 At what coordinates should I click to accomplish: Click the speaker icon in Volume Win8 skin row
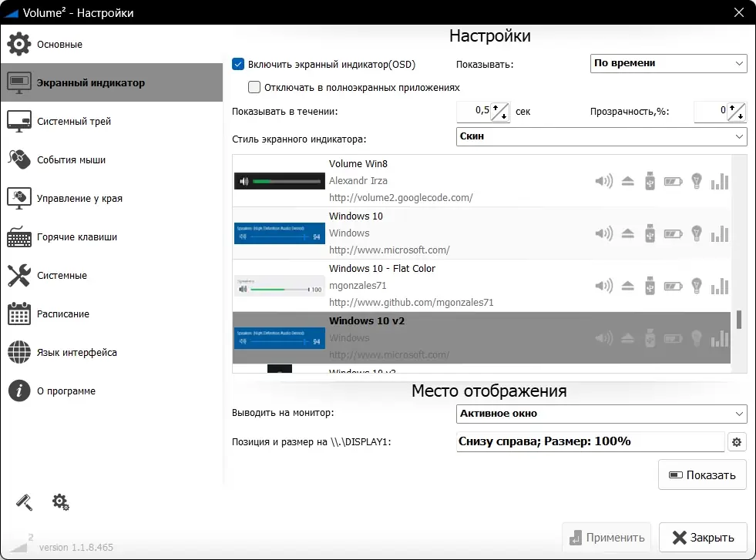[x=603, y=181]
